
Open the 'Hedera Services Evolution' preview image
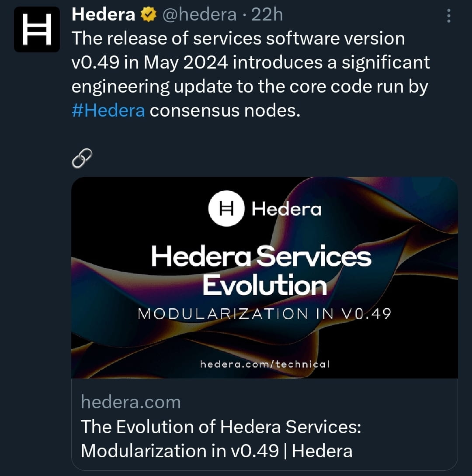(x=264, y=278)
